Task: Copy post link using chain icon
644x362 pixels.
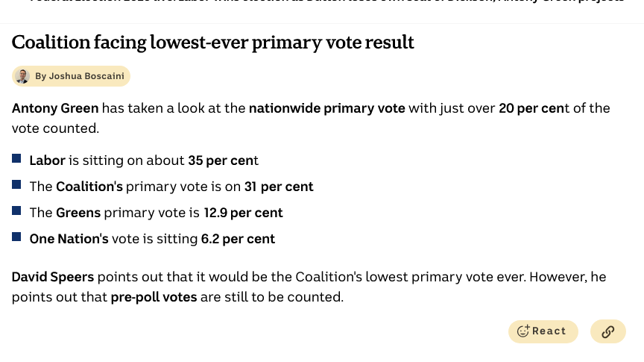Action: pos(608,331)
